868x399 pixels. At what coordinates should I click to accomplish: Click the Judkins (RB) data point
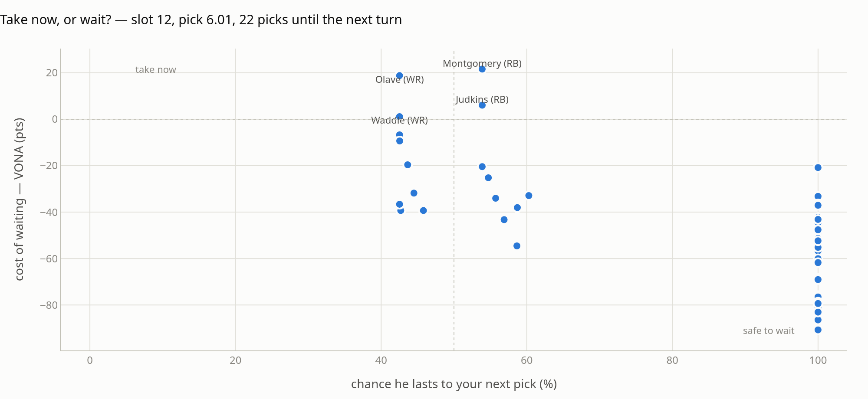point(482,105)
